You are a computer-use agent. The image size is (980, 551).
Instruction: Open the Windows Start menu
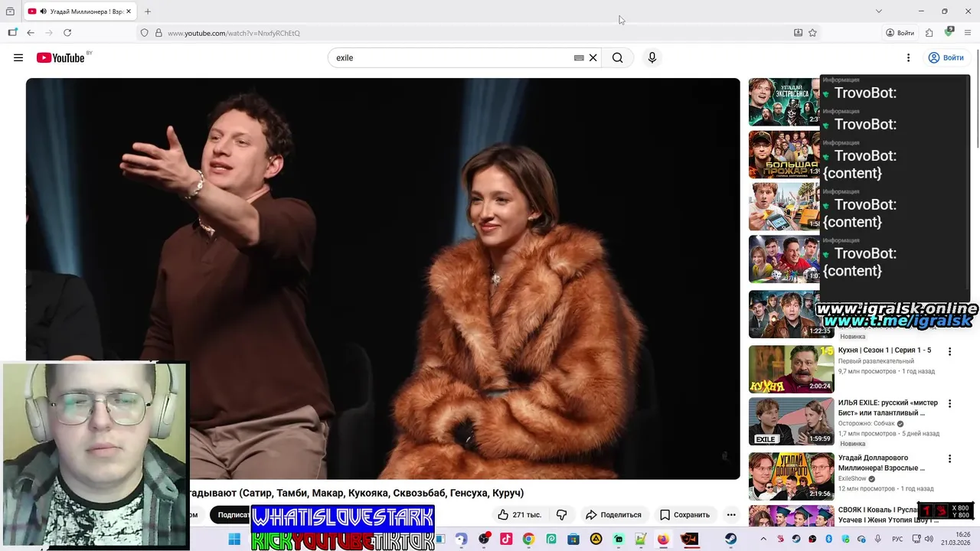pyautogui.click(x=234, y=539)
